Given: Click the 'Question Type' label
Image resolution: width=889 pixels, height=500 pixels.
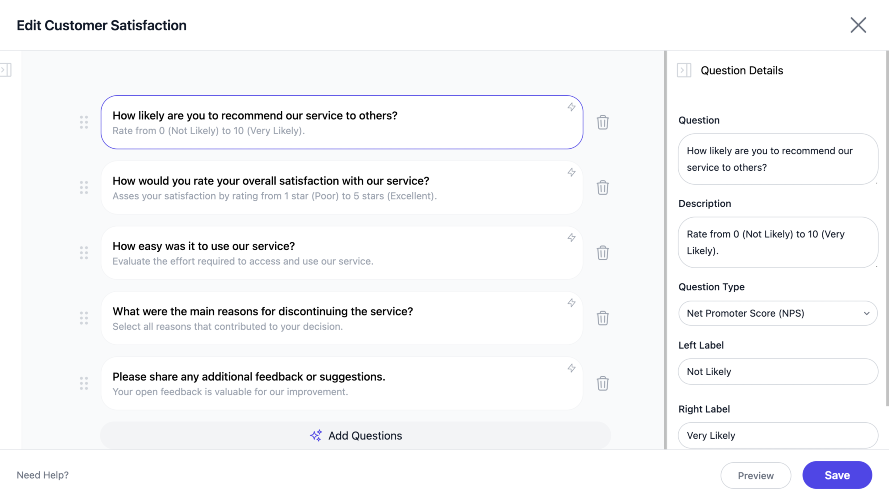Looking at the screenshot, I should click(x=712, y=287).
